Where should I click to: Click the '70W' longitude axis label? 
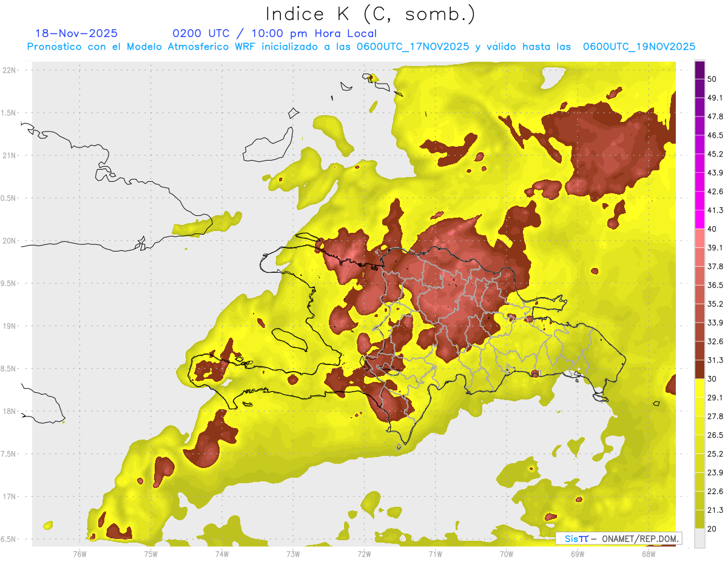point(507,554)
